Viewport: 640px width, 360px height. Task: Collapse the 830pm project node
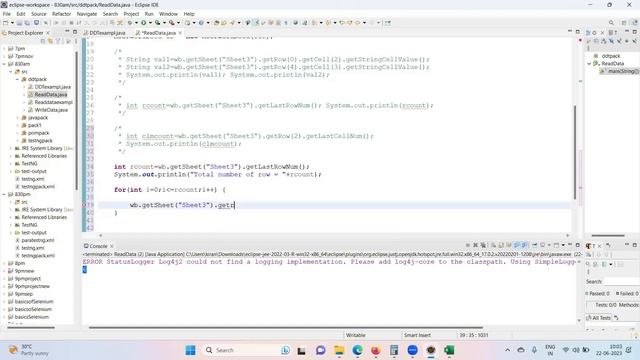click(4, 194)
